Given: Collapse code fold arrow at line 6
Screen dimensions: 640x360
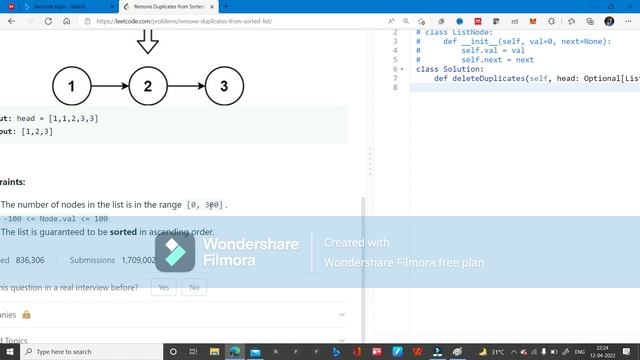Looking at the screenshot, I should coord(402,69).
